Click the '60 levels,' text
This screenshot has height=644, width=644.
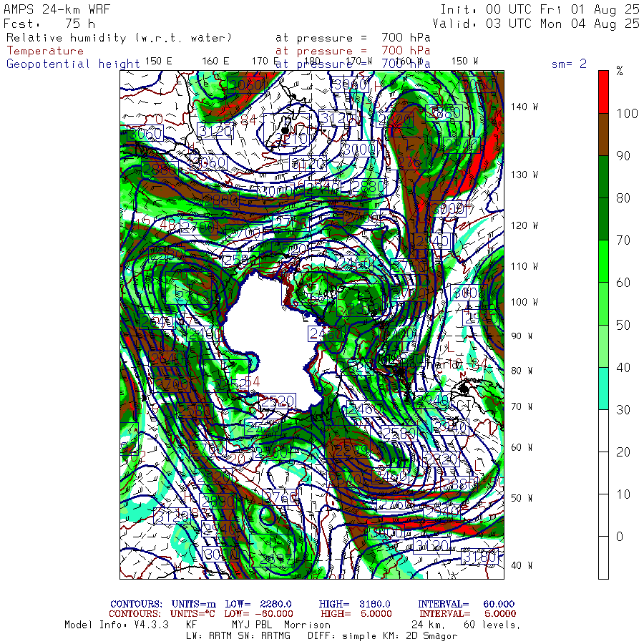[492, 625]
